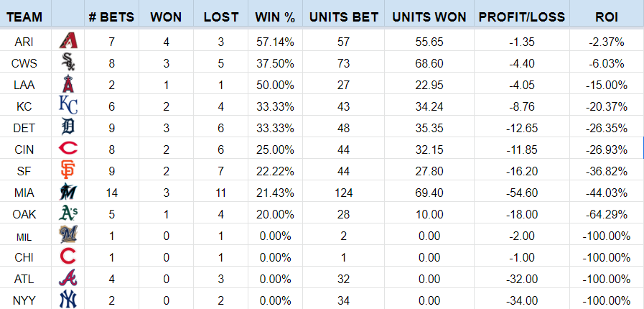
Task: Select the WIN % column header
Action: coord(275,17)
